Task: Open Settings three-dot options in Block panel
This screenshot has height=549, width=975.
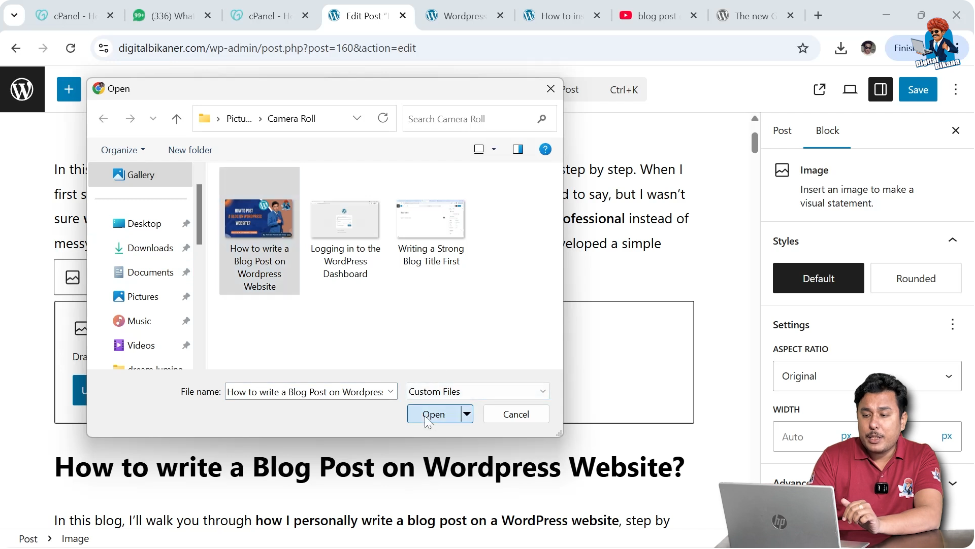Action: point(953,325)
